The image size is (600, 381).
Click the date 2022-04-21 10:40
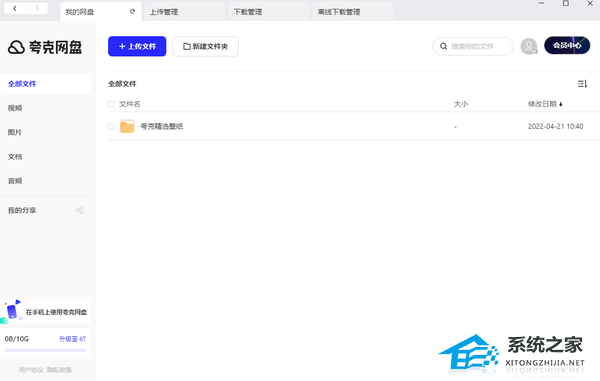(555, 126)
